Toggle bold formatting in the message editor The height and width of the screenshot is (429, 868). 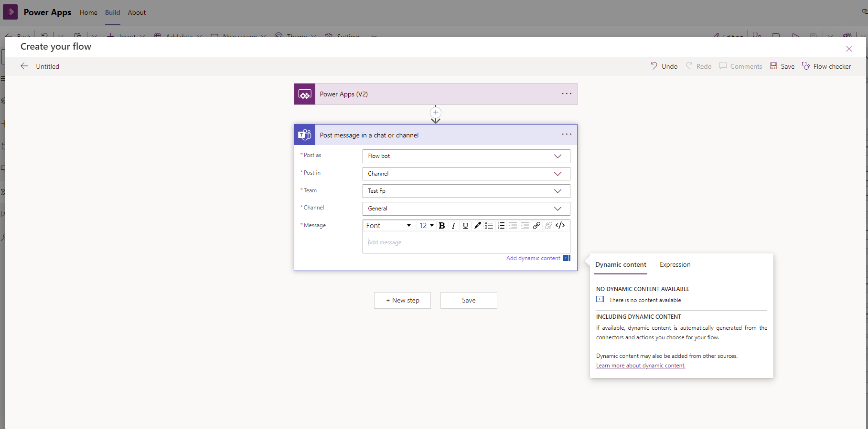(x=442, y=226)
